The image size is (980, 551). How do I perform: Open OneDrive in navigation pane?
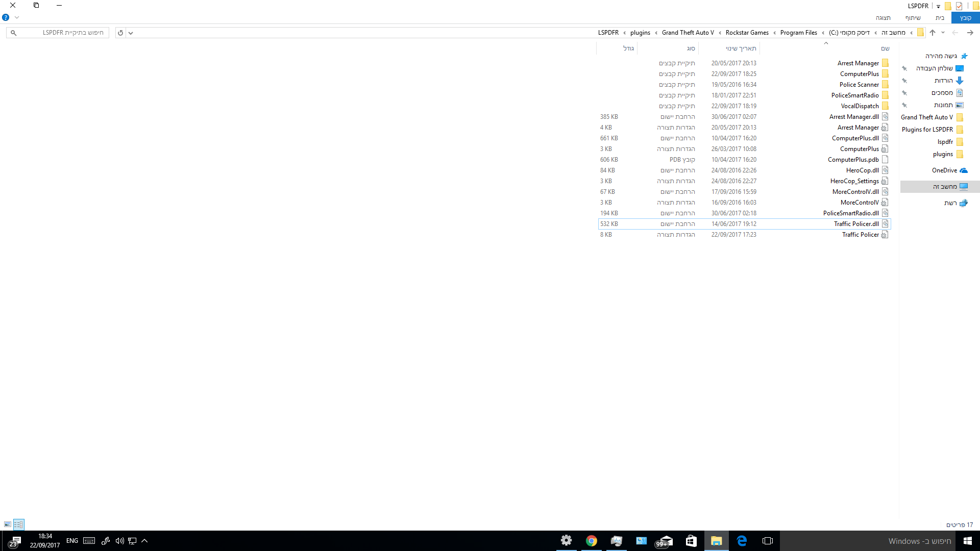pyautogui.click(x=944, y=170)
